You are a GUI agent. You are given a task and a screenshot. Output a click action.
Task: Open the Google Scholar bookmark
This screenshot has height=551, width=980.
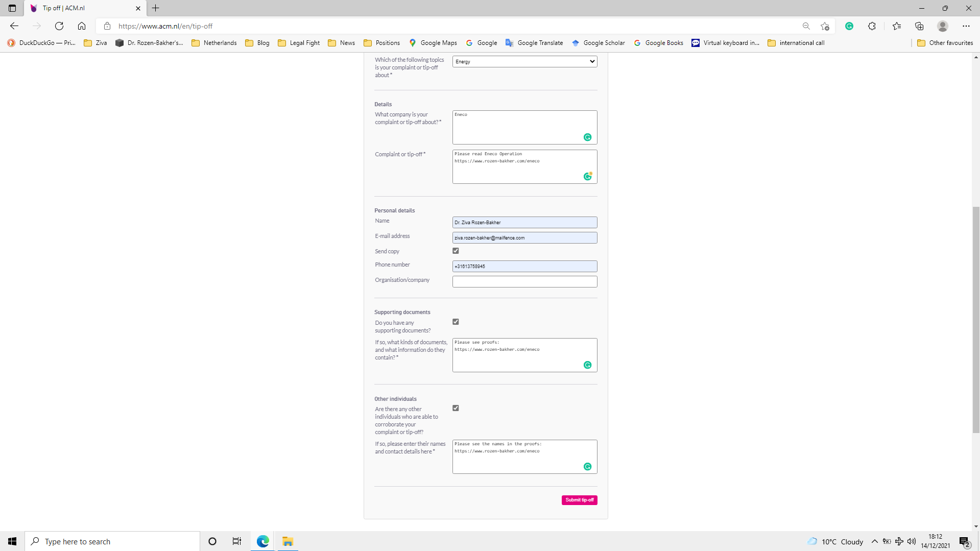coord(599,43)
